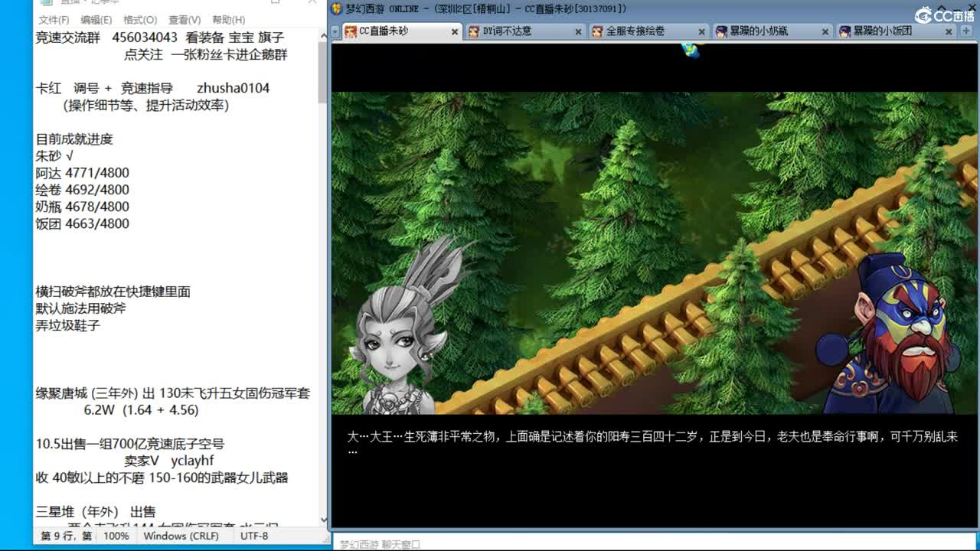Click the line 目前成就进度
The height and width of the screenshot is (551, 980).
74,139
